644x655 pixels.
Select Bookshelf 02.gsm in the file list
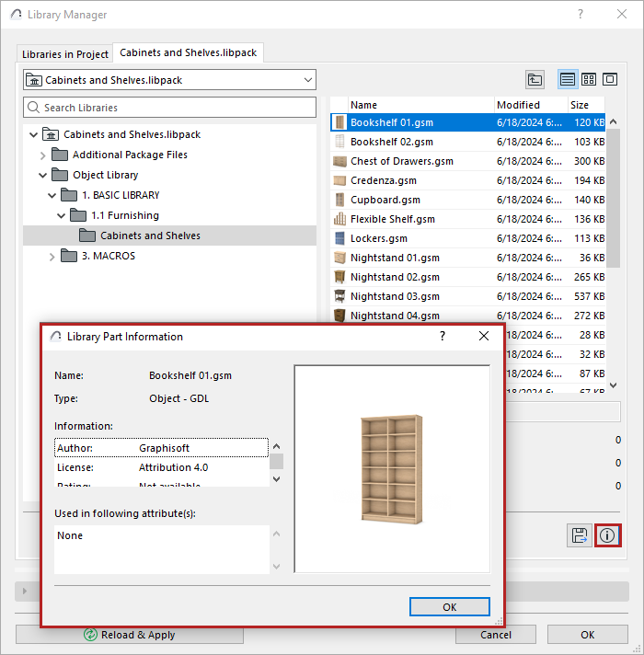[x=467, y=142]
